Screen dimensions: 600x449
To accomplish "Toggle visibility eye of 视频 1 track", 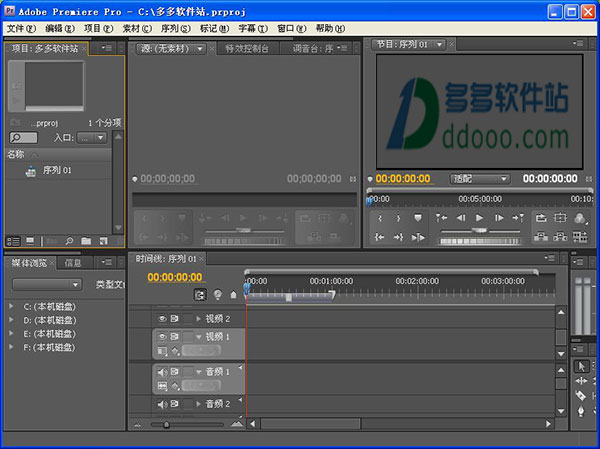I will click(162, 336).
